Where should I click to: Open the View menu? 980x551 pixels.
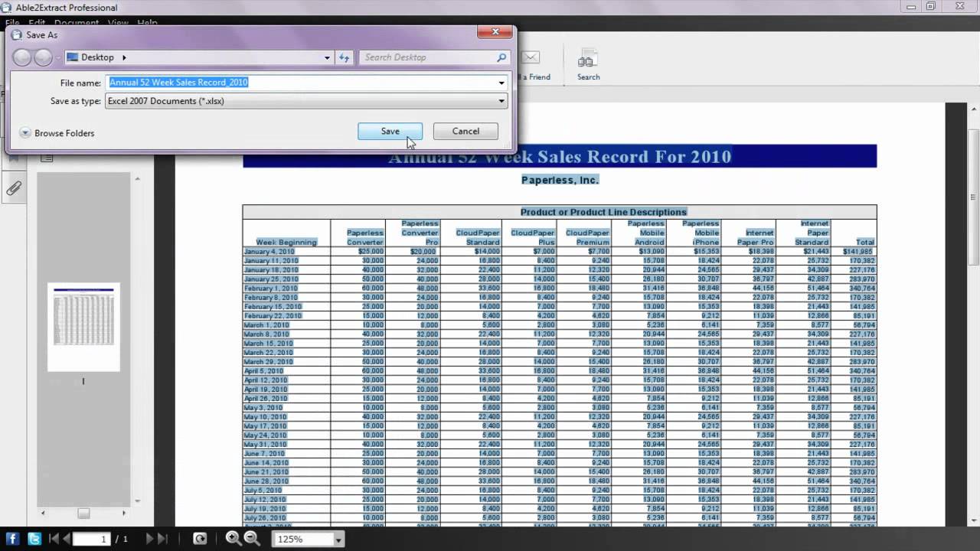click(x=118, y=23)
